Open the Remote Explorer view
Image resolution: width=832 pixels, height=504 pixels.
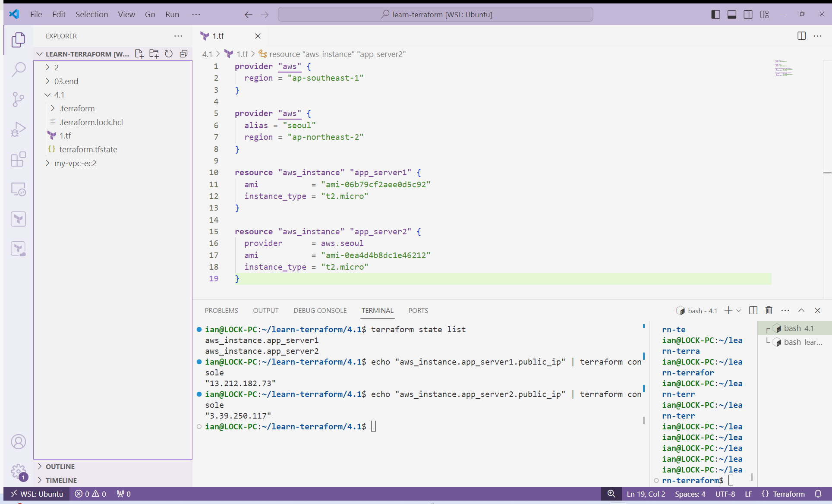click(18, 189)
